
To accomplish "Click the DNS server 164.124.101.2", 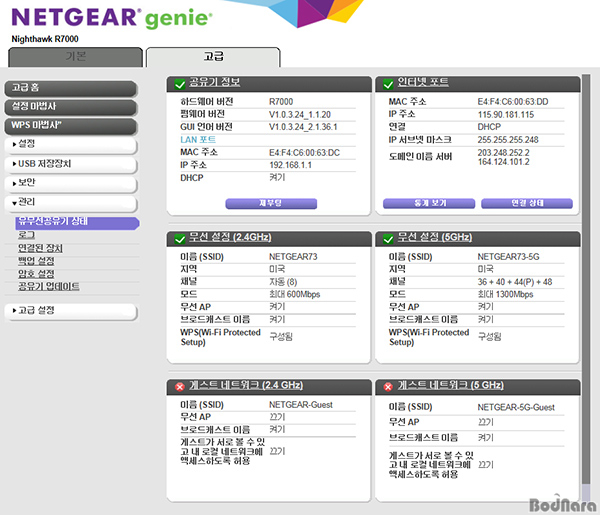I will point(503,162).
